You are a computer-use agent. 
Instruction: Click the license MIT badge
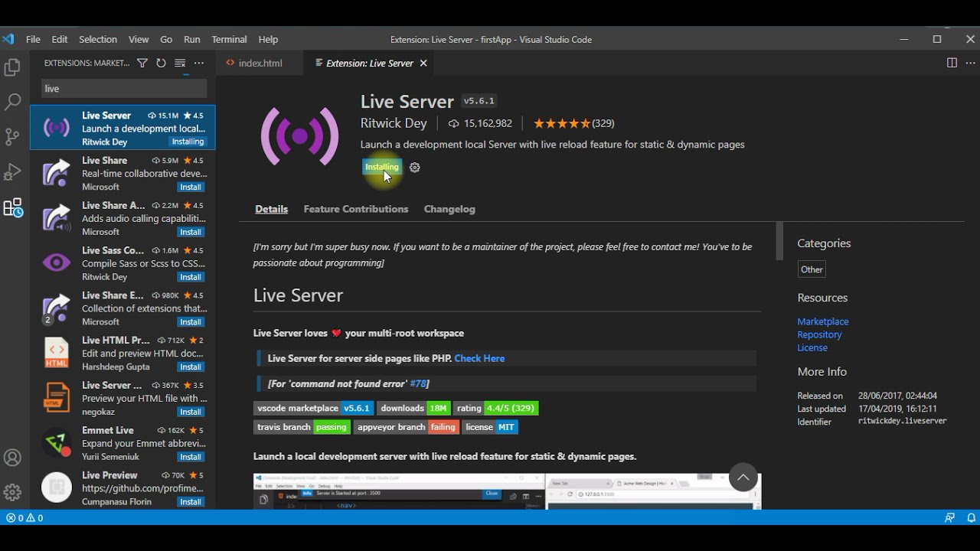tap(490, 427)
